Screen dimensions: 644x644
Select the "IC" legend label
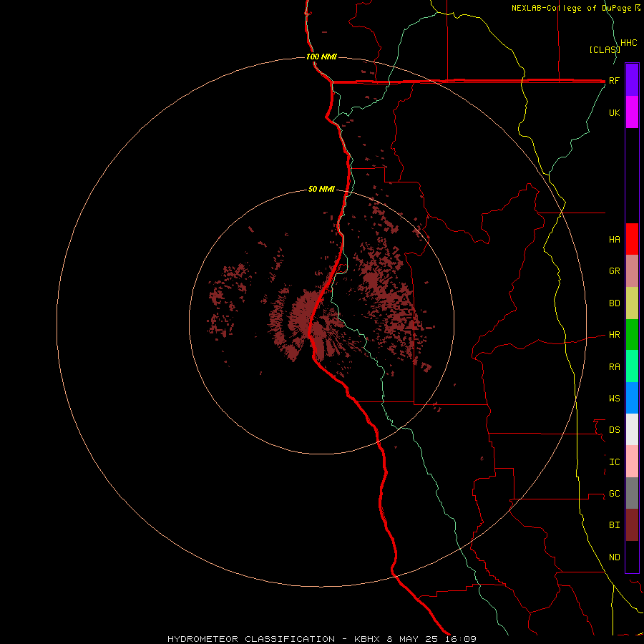coord(615,462)
